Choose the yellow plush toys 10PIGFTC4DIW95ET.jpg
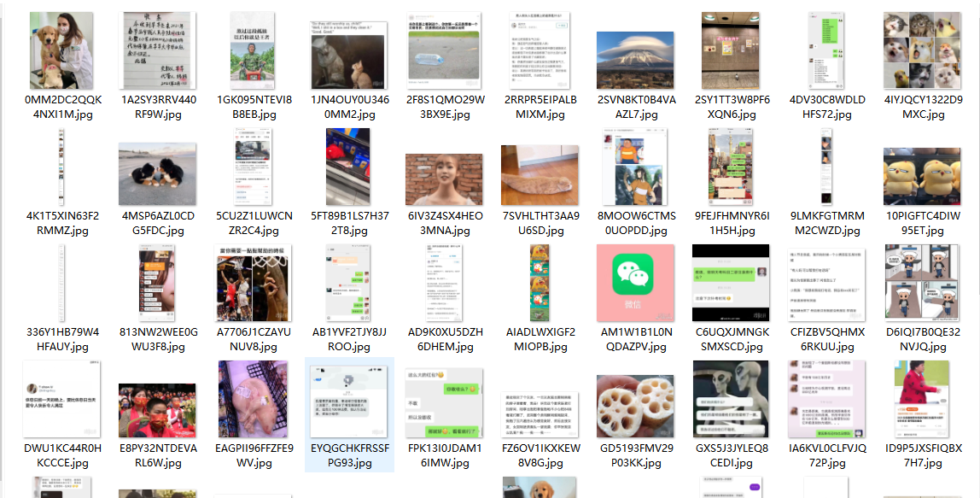 click(x=922, y=177)
